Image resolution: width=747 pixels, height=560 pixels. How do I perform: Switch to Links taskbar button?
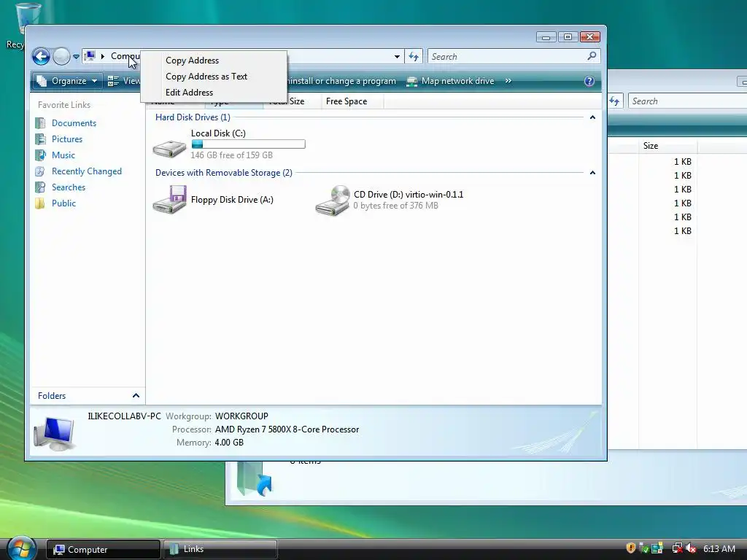[x=220, y=549]
